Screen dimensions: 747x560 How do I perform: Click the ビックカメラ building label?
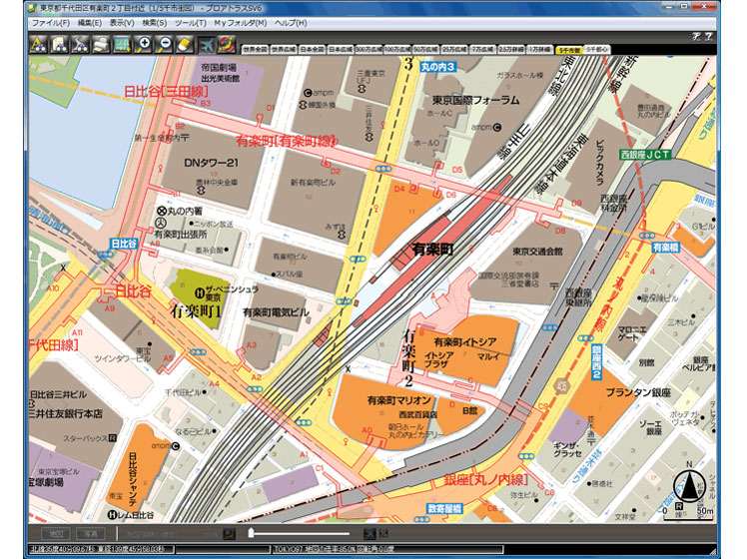pyautogui.click(x=599, y=163)
